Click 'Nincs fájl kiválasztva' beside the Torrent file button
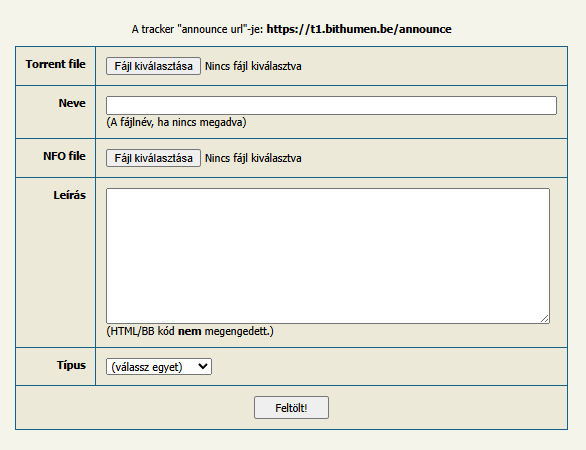 [x=253, y=66]
